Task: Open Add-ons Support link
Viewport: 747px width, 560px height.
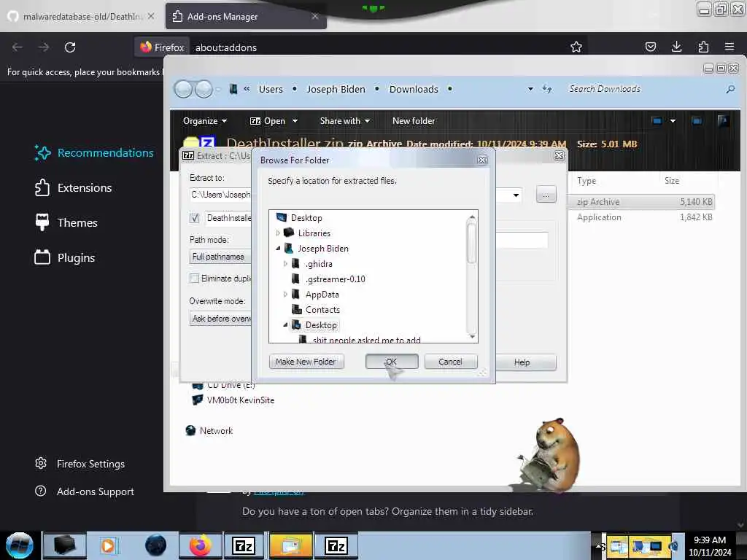Action: [85, 491]
